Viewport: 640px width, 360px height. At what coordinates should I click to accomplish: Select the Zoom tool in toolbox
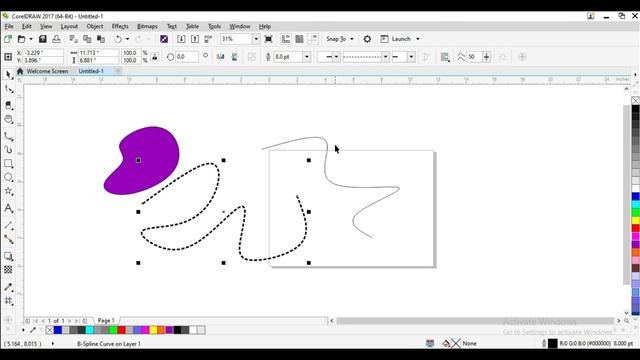8,119
